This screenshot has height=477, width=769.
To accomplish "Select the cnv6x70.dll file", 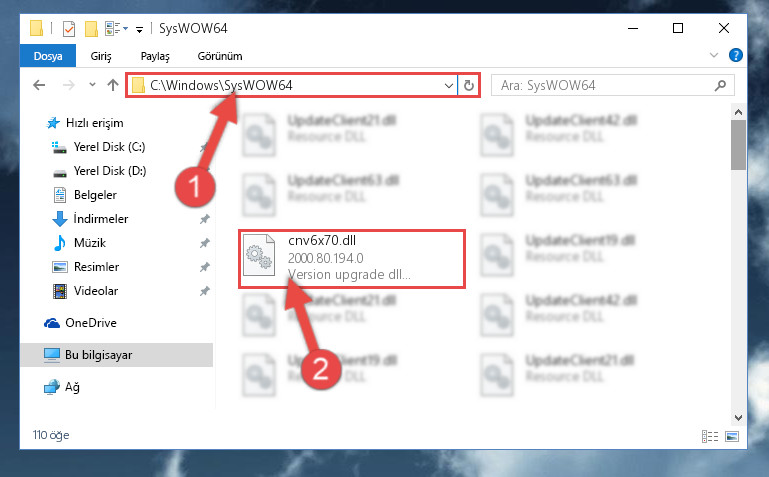I will click(352, 258).
